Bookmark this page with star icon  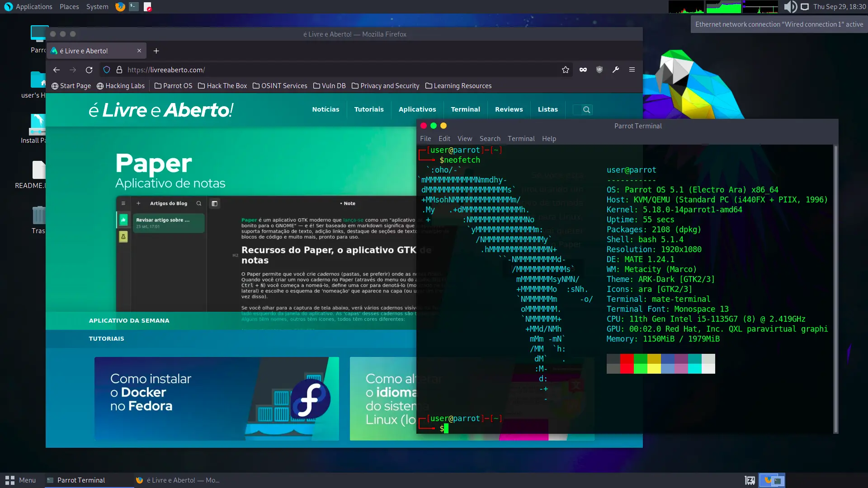click(566, 70)
